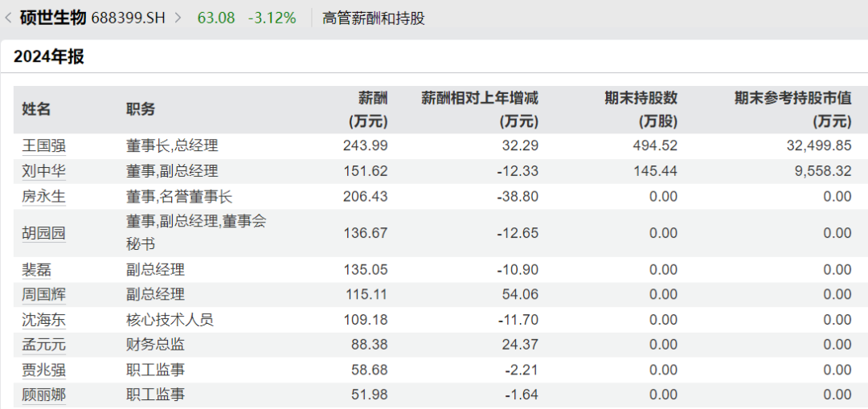Open executive 房永生 name link
Viewport: 868px width, 409px height.
(x=43, y=197)
